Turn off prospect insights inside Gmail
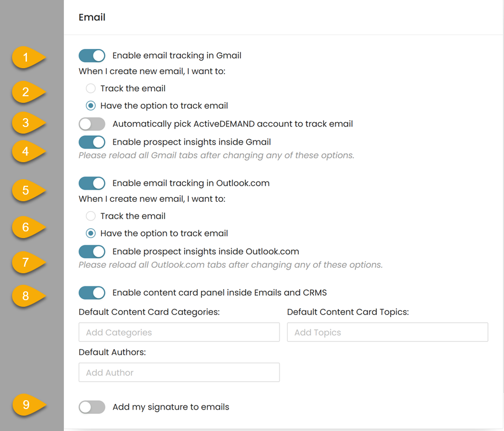The width and height of the screenshot is (504, 431). click(x=92, y=142)
